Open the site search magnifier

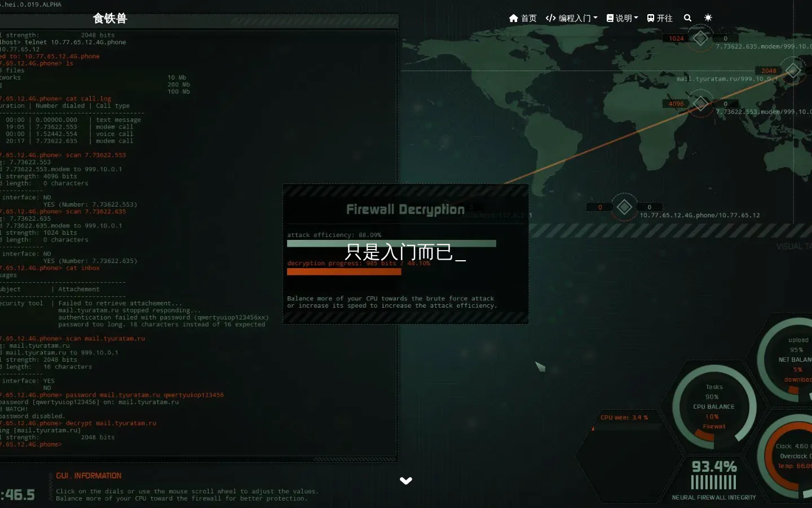pos(687,18)
